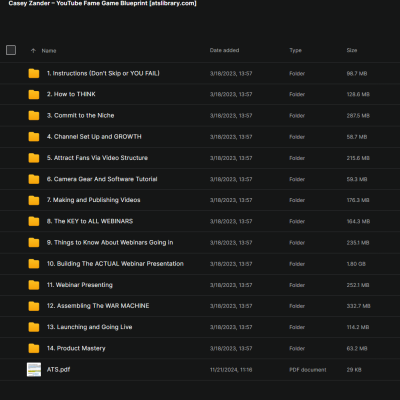Click folder icon for 9. Things to Know
This screenshot has height=400, width=400.
click(x=34, y=243)
